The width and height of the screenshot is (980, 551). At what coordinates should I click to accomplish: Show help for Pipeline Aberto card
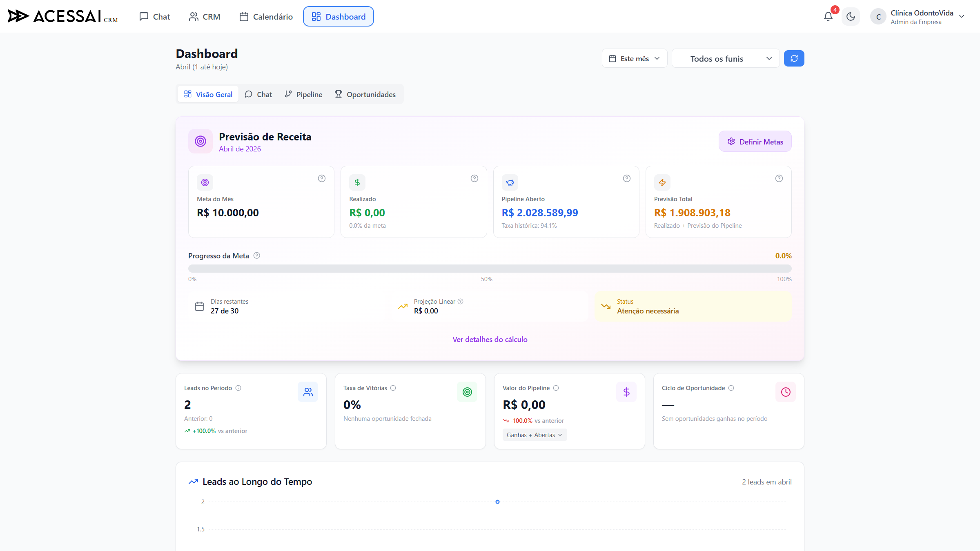(627, 178)
